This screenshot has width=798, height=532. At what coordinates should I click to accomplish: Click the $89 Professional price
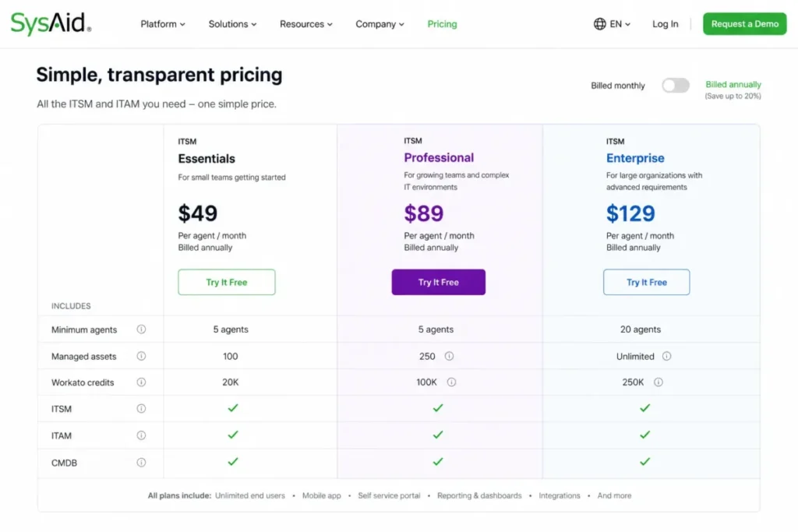coord(423,213)
